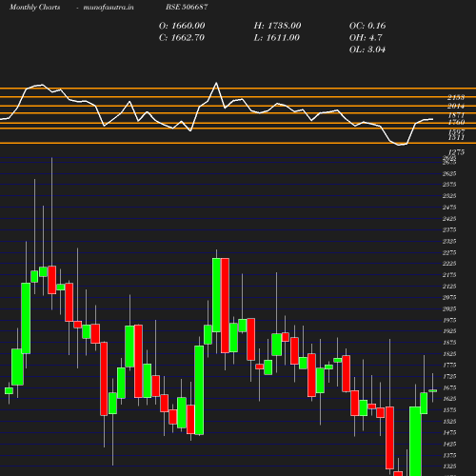The image size is (476, 476).
Task: Click the 2625 price axis label
Action: [449, 173]
